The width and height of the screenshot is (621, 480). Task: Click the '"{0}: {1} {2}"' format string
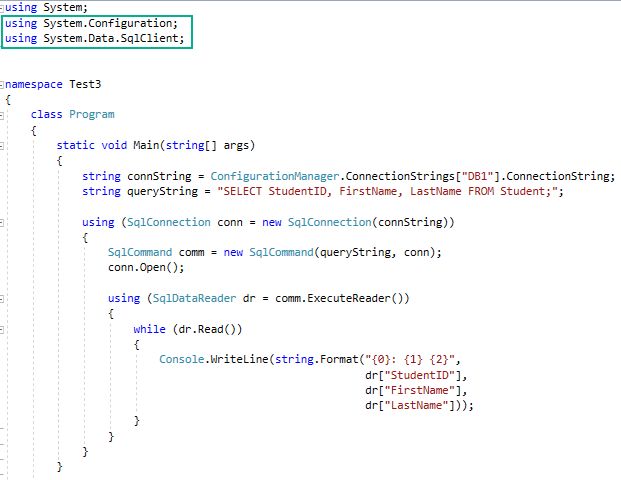pos(410,359)
